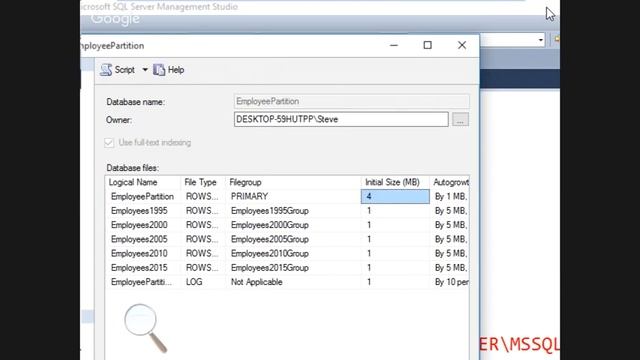Toggle the Use full-text indexing checkbox
640x360 pixels.
pos(109,142)
